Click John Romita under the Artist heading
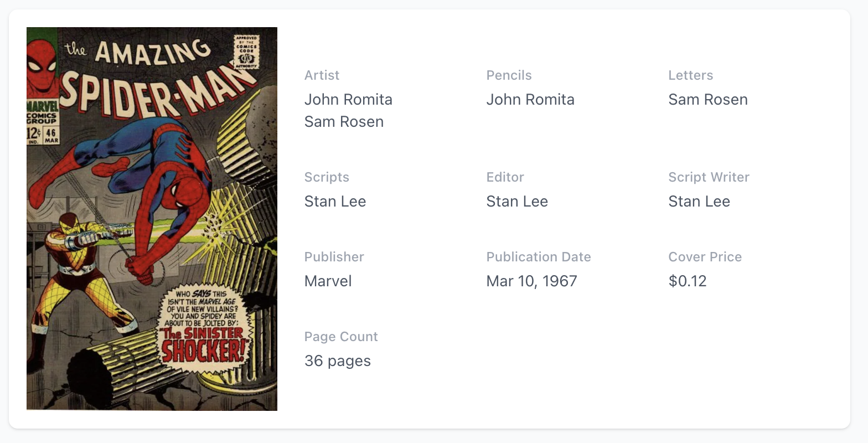 (x=348, y=100)
